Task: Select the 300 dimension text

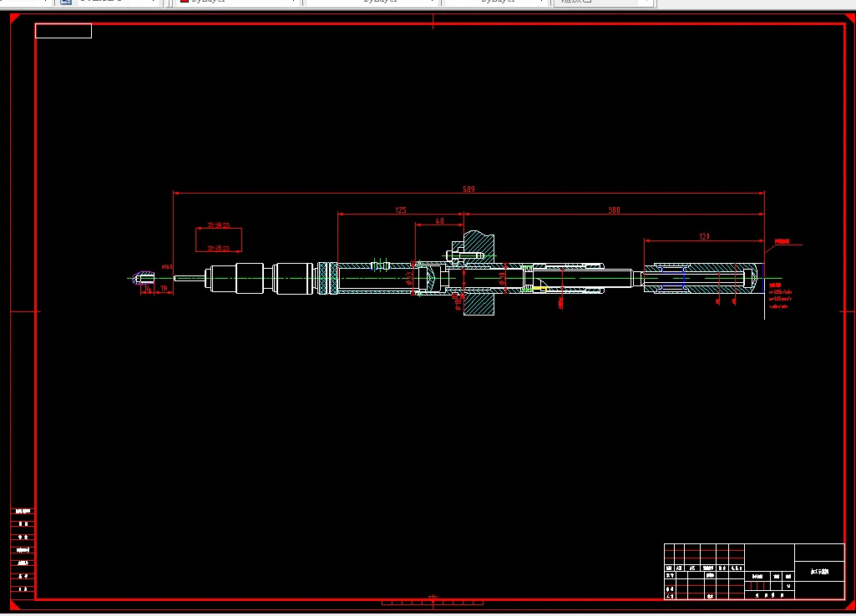Action: [x=614, y=210]
